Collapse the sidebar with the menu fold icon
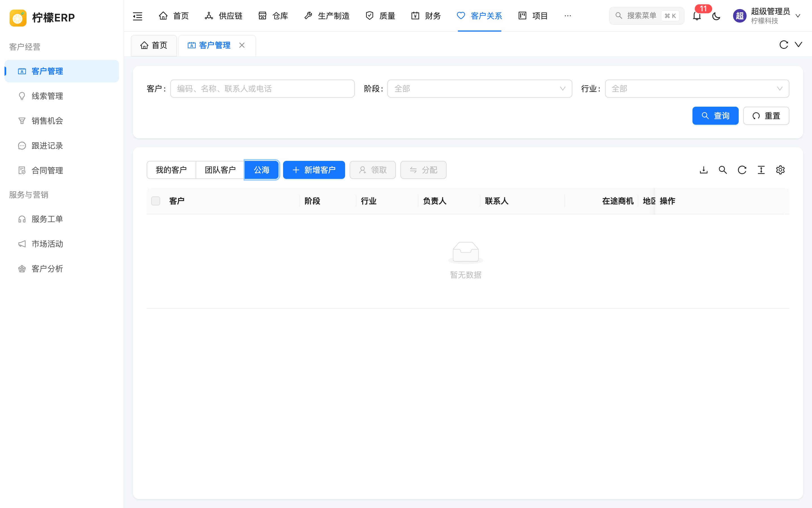 point(138,16)
